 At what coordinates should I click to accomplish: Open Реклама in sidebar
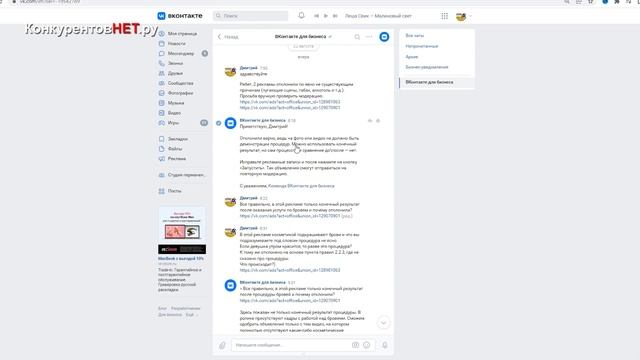[178, 158]
